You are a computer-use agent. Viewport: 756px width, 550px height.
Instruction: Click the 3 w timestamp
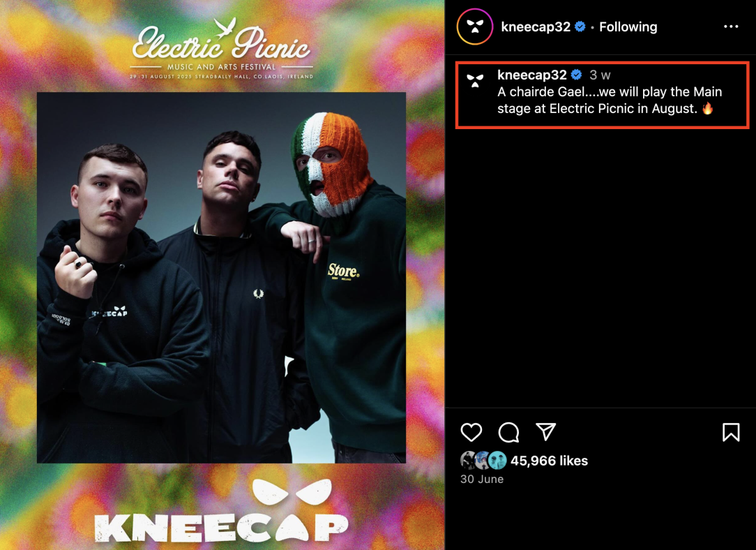600,75
